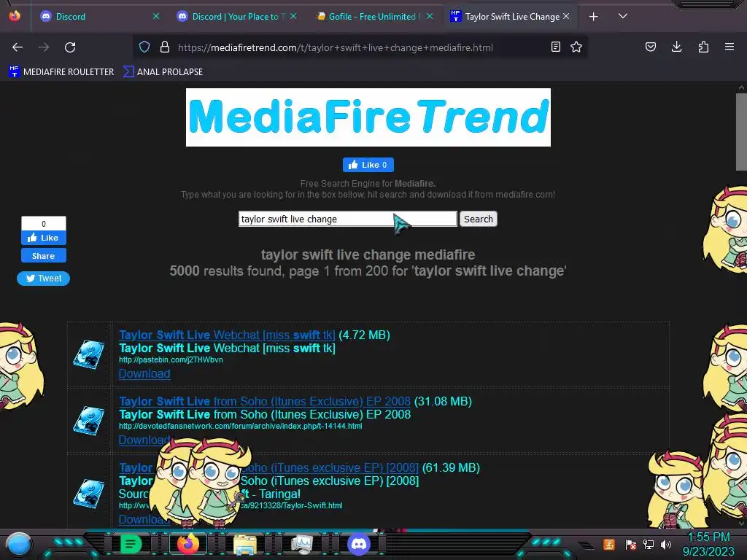Open the volume speaker tray icon

coord(666,544)
